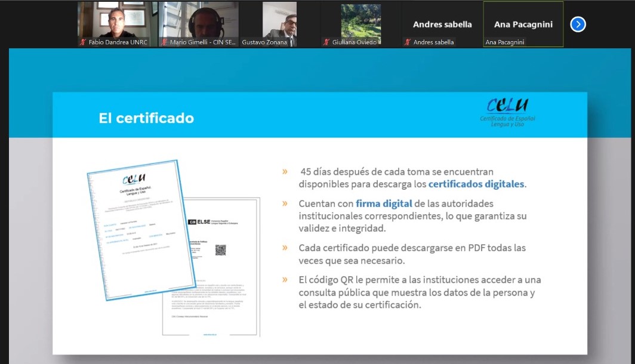Click muted microphone icon beside Mario Gimelli

pos(164,42)
